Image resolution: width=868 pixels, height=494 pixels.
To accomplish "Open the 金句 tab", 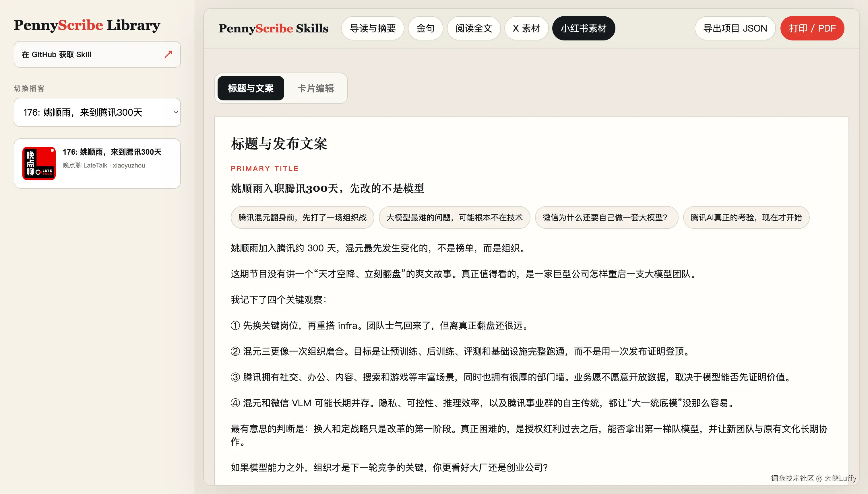I will pyautogui.click(x=425, y=28).
